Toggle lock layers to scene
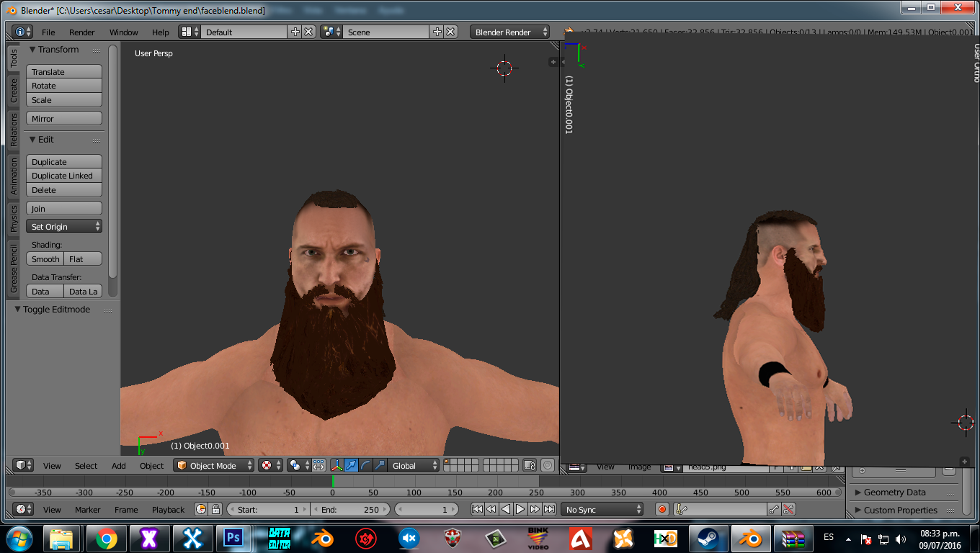Image resolution: width=980 pixels, height=553 pixels. (x=529, y=465)
